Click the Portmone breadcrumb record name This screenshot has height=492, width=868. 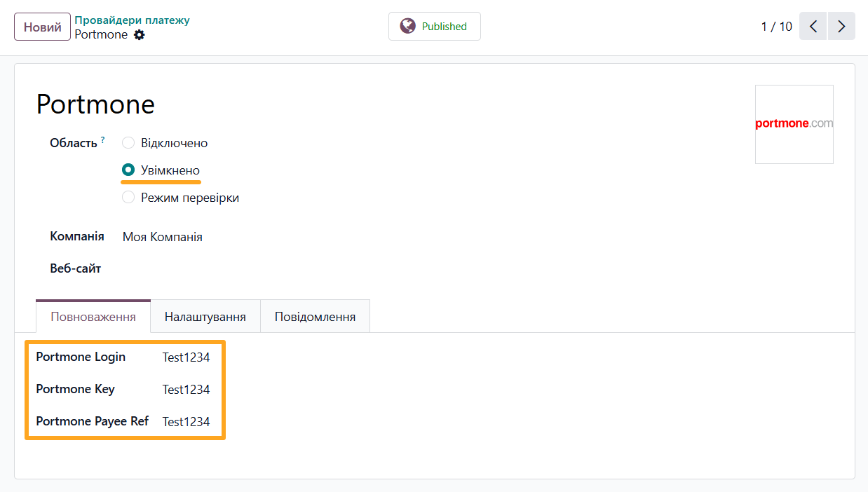[x=101, y=34]
